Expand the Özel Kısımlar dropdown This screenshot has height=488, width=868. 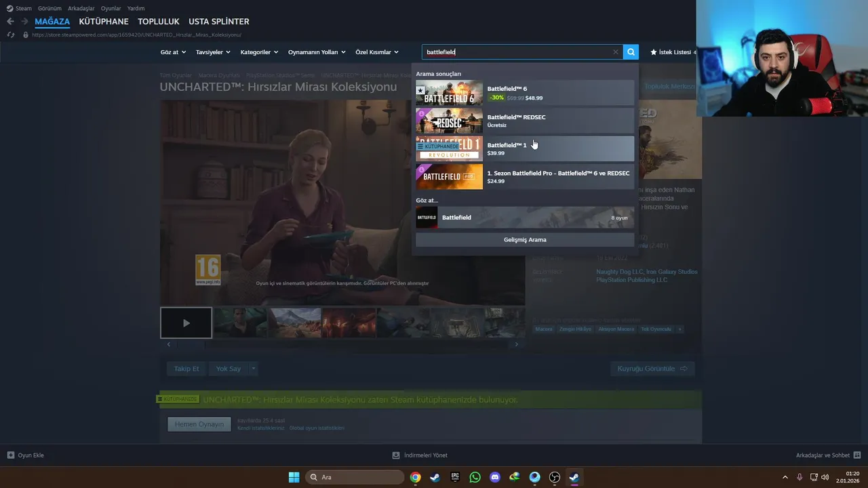[376, 52]
